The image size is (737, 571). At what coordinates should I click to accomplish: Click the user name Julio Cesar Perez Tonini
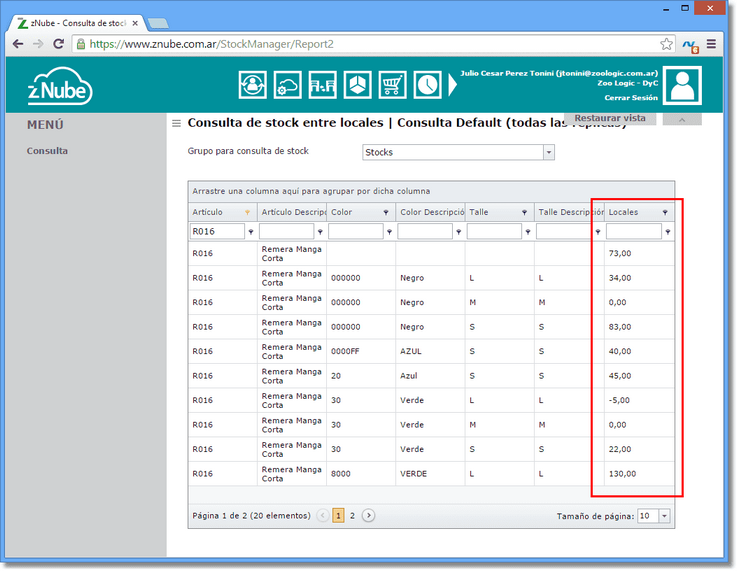[x=507, y=73]
